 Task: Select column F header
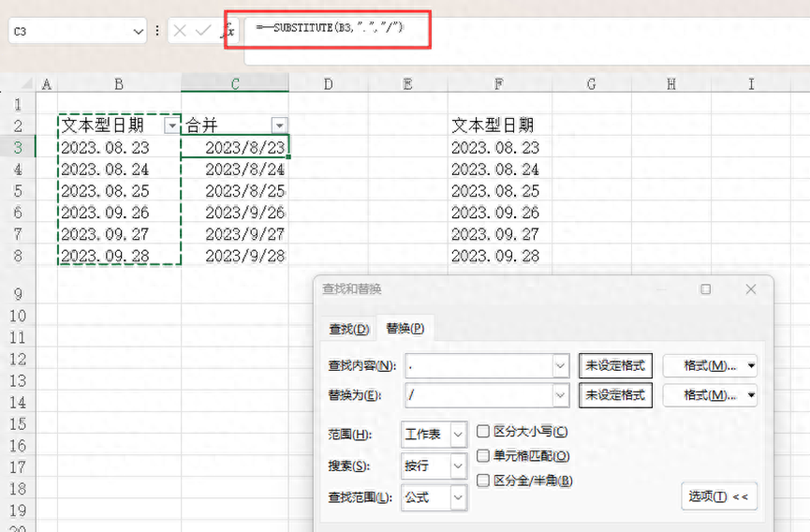pos(499,83)
